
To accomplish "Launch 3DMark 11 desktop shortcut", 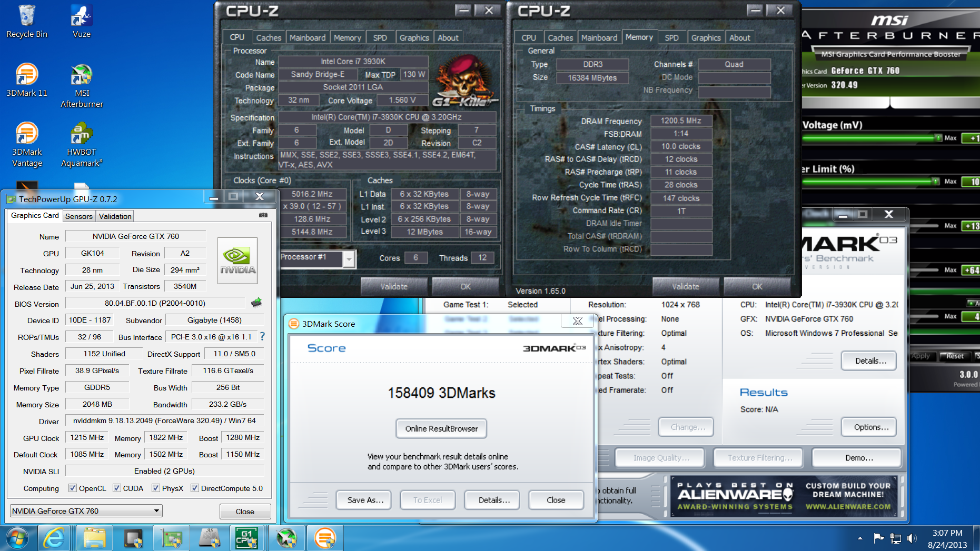I will pos(27,80).
